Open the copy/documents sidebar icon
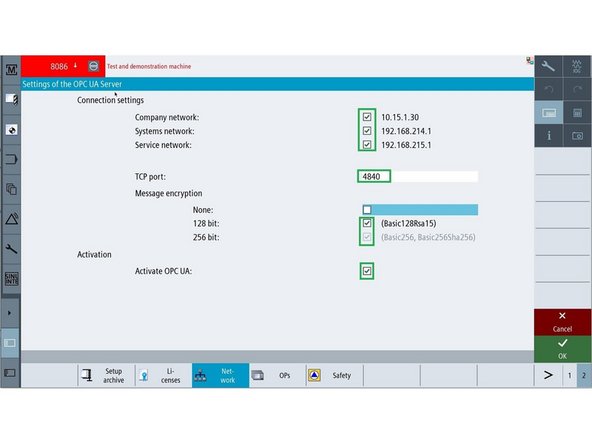Image resolution: width=592 pixels, height=444 pixels. (11, 189)
